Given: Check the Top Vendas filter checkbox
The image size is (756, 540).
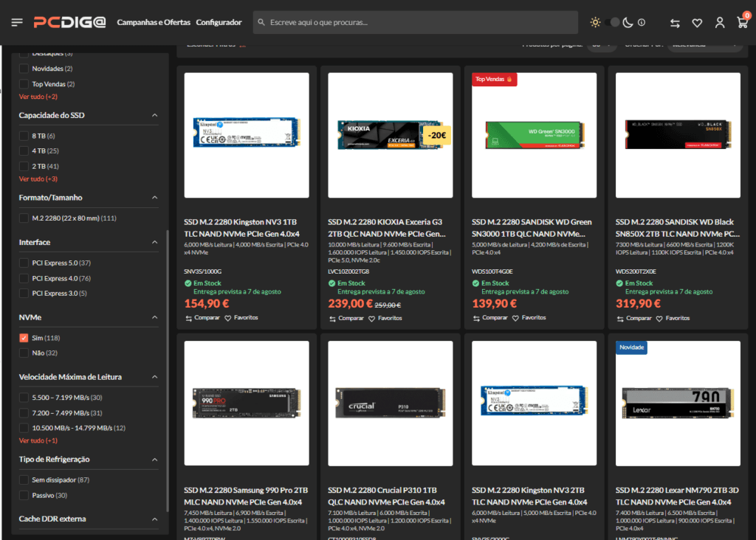Looking at the screenshot, I should pos(24,84).
